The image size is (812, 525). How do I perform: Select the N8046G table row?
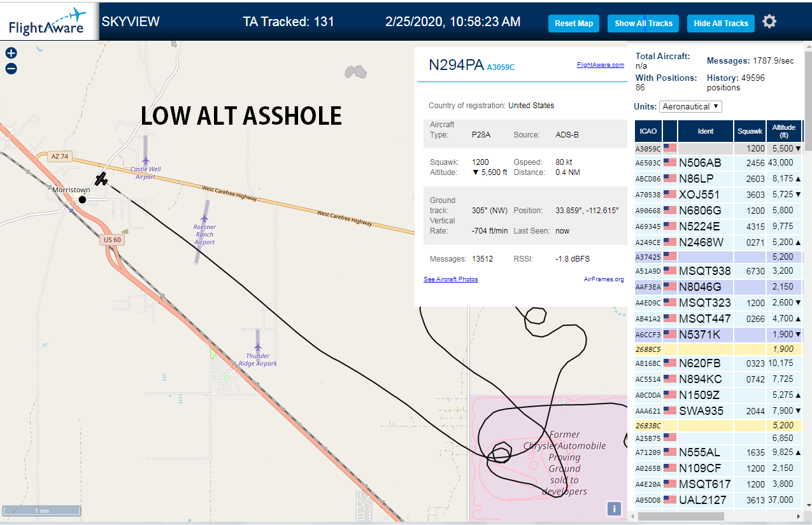click(718, 286)
